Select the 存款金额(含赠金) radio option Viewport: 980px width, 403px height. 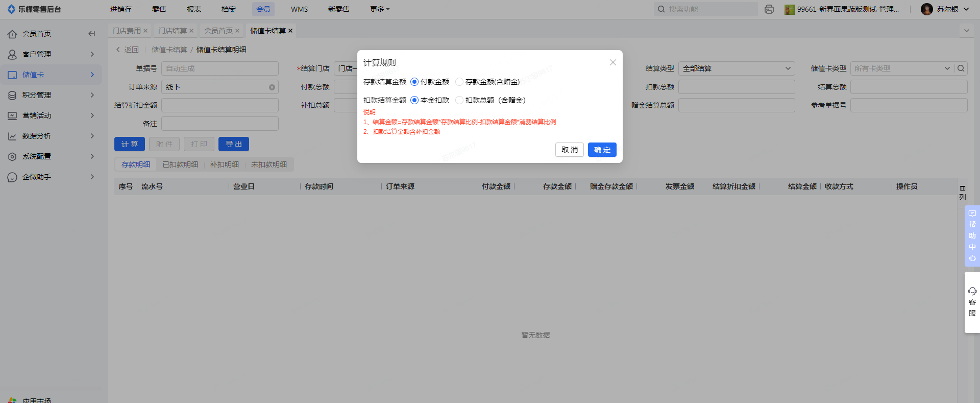pos(459,82)
